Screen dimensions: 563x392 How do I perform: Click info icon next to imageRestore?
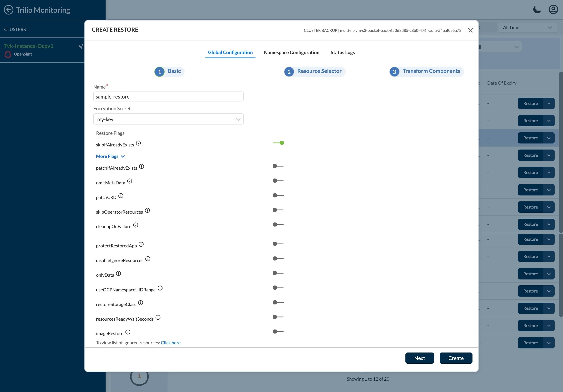click(x=128, y=332)
